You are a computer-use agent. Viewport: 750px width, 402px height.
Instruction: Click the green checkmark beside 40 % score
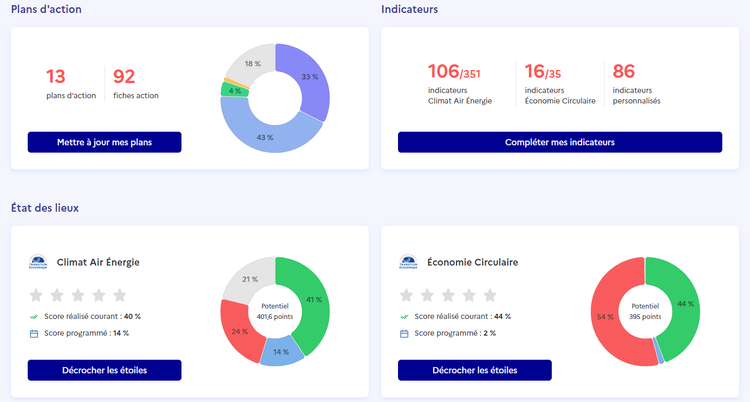(x=34, y=317)
